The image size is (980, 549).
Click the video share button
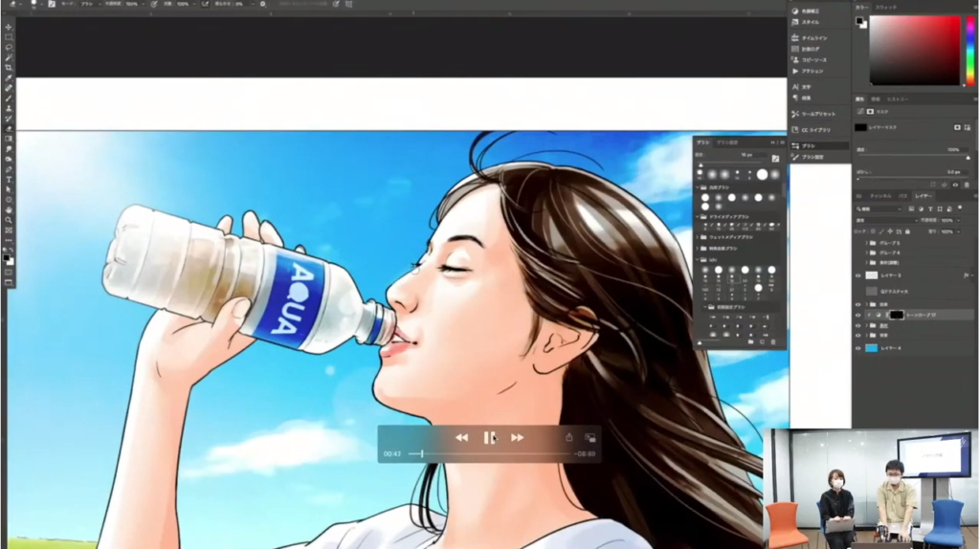(568, 437)
